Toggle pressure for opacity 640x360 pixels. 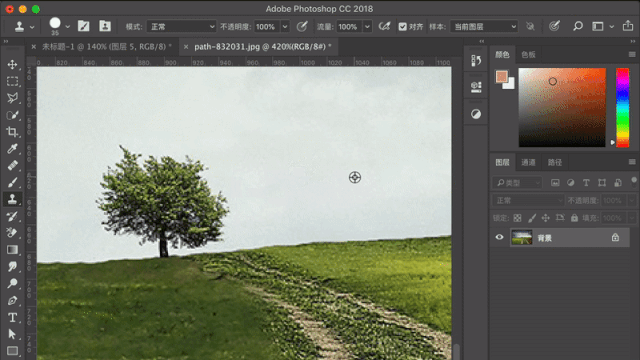pyautogui.click(x=302, y=27)
